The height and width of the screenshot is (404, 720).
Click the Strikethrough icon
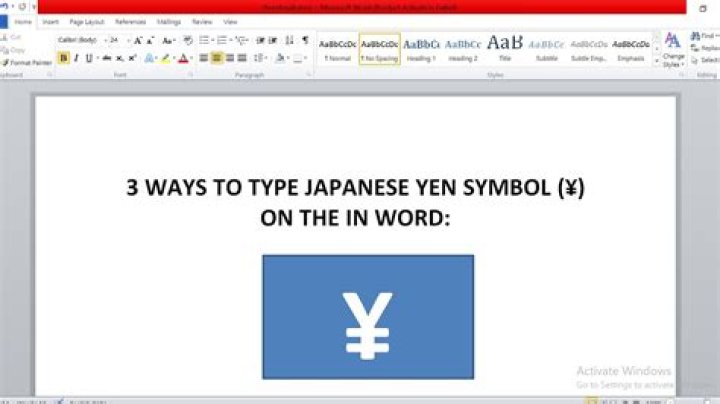click(x=106, y=58)
